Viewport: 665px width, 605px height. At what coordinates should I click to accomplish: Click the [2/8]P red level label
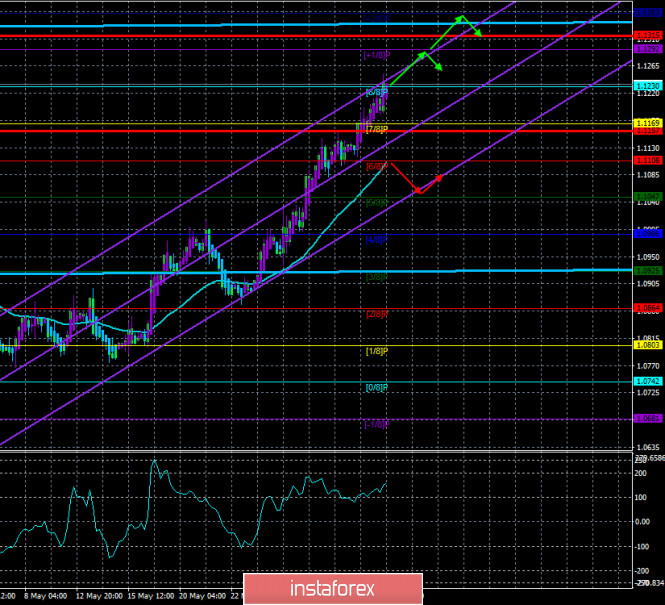pyautogui.click(x=376, y=314)
